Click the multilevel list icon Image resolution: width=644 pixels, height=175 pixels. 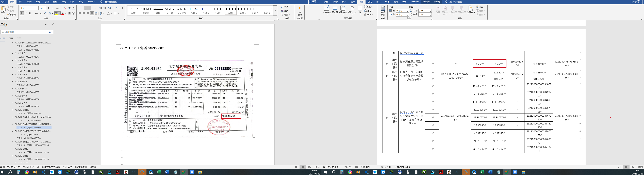coord(93,8)
